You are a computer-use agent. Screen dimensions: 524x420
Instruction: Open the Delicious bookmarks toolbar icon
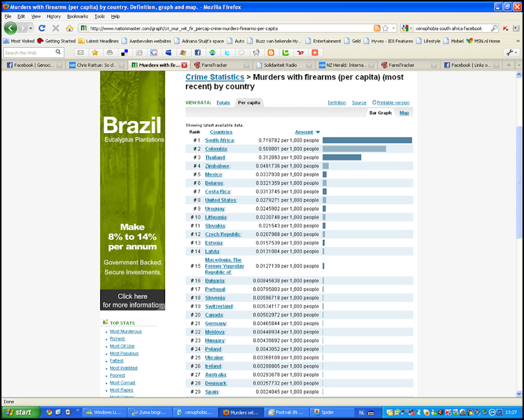pos(124,52)
